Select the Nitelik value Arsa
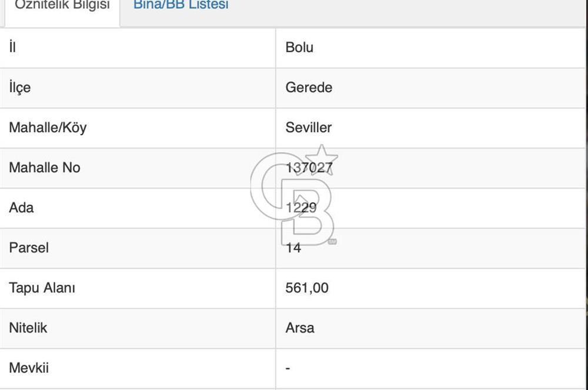This screenshot has height=390, width=588. [299, 328]
